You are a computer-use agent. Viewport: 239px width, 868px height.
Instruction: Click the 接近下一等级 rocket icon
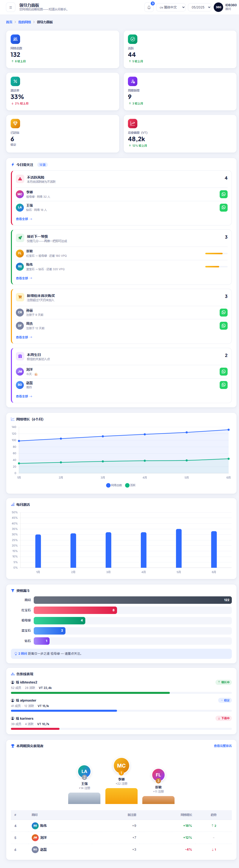coord(20,238)
